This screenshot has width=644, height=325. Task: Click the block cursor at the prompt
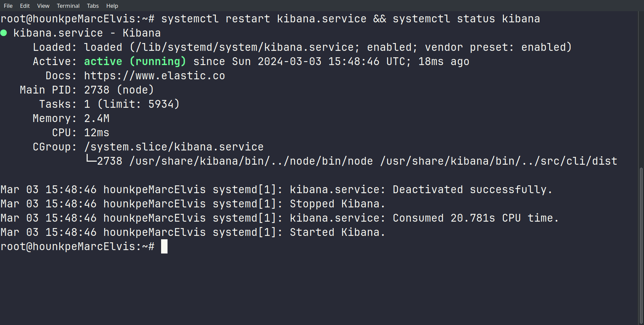click(x=164, y=246)
